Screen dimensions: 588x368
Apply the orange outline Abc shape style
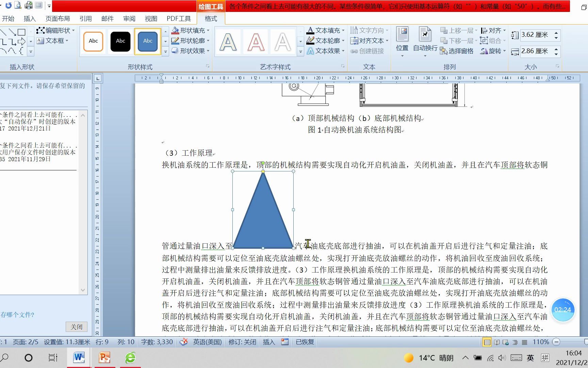point(93,41)
